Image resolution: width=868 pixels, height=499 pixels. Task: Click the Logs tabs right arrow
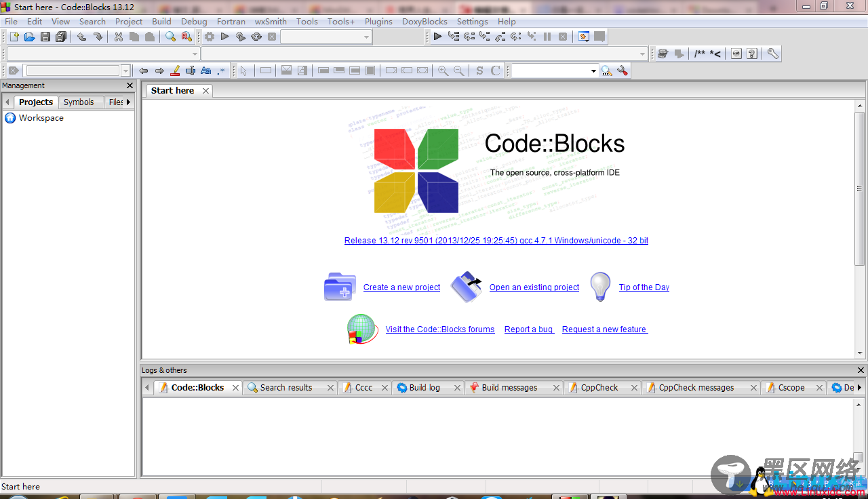pos(859,388)
